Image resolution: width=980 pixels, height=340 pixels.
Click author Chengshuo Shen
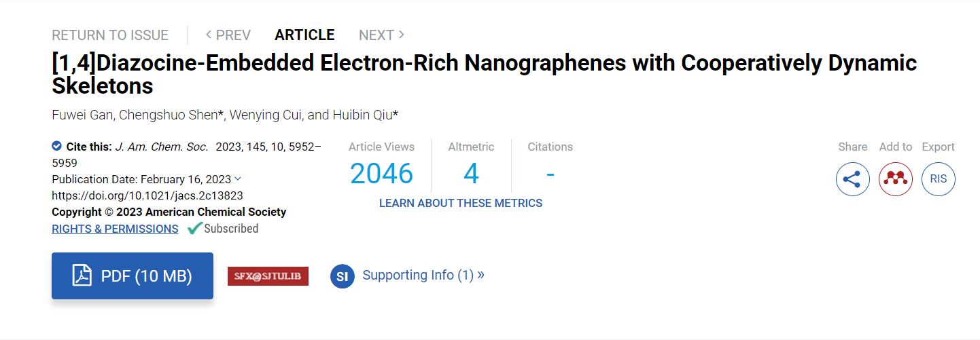click(x=169, y=115)
